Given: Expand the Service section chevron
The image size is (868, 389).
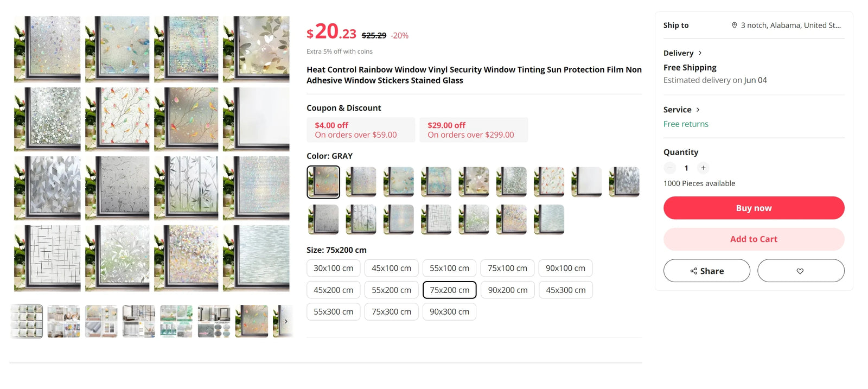Looking at the screenshot, I should point(698,110).
